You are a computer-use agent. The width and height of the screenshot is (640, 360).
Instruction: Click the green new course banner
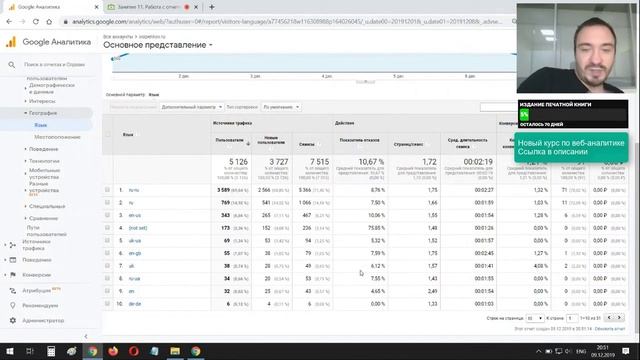(571, 147)
